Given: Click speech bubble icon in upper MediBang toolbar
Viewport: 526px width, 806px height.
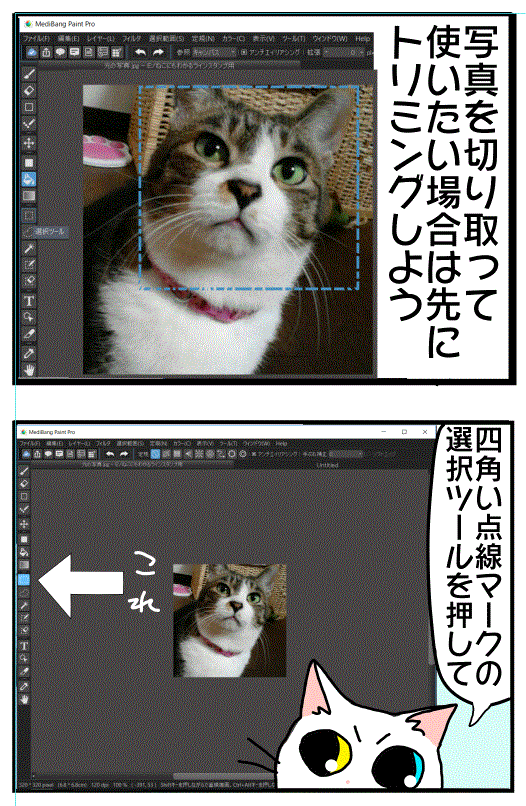Looking at the screenshot, I should coord(60,52).
